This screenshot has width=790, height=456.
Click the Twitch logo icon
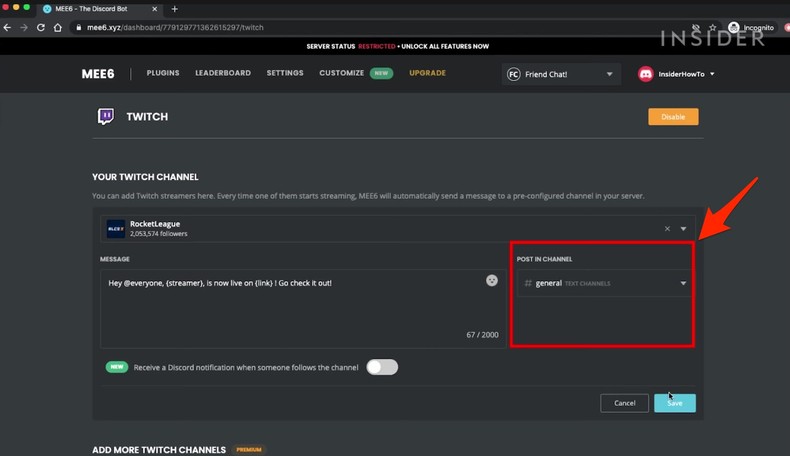click(105, 117)
